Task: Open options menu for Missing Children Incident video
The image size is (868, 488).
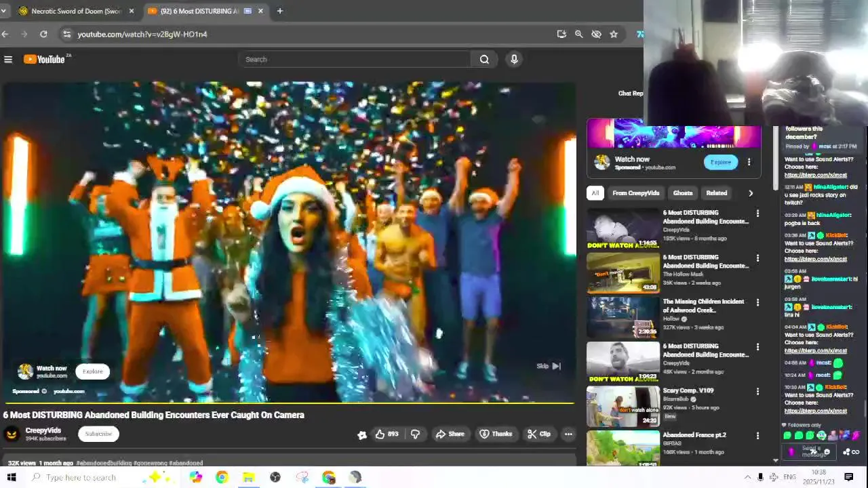Action: click(x=757, y=302)
